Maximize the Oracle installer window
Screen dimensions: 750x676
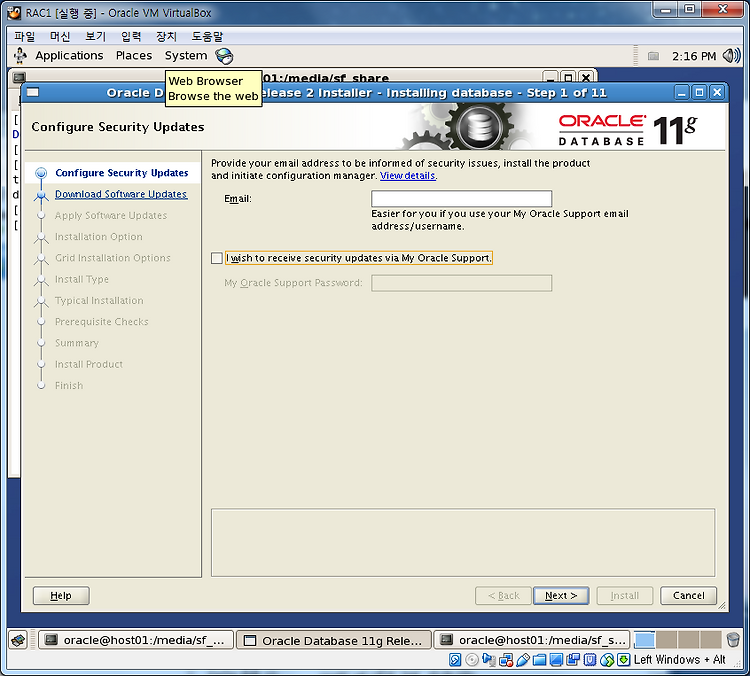[x=699, y=92]
